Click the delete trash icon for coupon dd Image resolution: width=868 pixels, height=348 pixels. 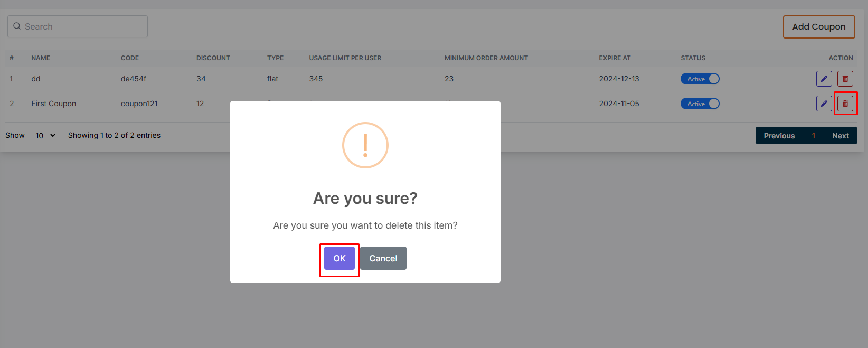tap(845, 79)
